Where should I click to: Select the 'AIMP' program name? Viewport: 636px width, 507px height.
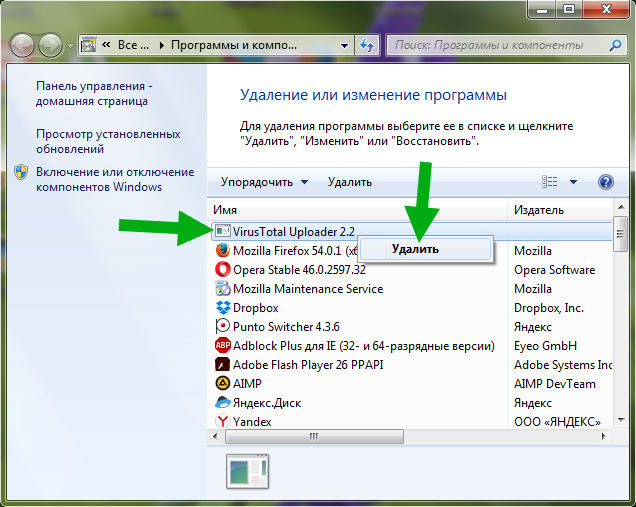247,384
